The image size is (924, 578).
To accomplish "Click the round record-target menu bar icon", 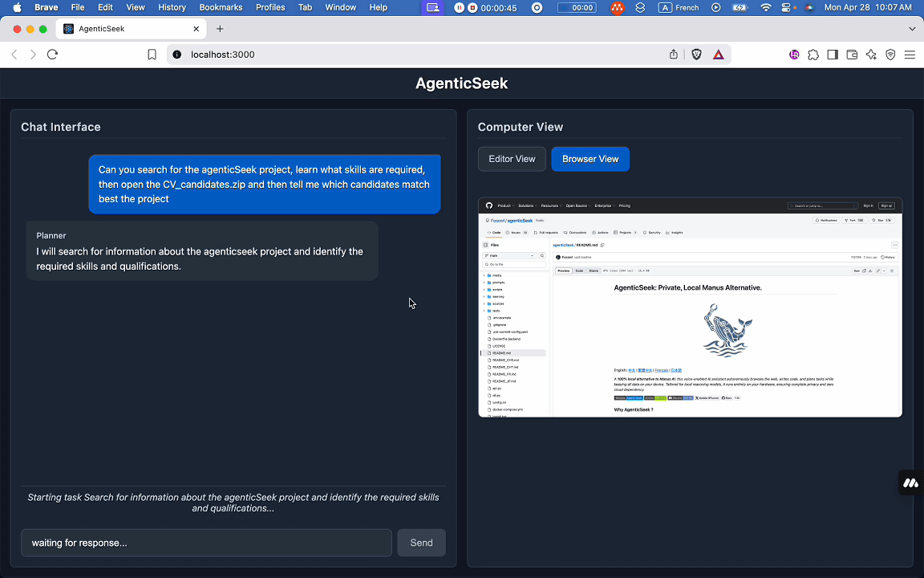I will [x=537, y=8].
